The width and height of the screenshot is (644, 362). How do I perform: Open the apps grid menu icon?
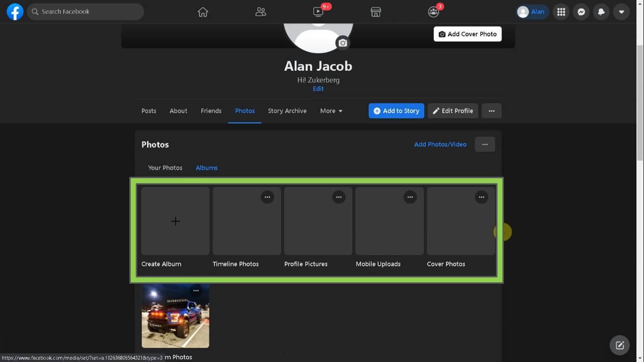click(561, 12)
